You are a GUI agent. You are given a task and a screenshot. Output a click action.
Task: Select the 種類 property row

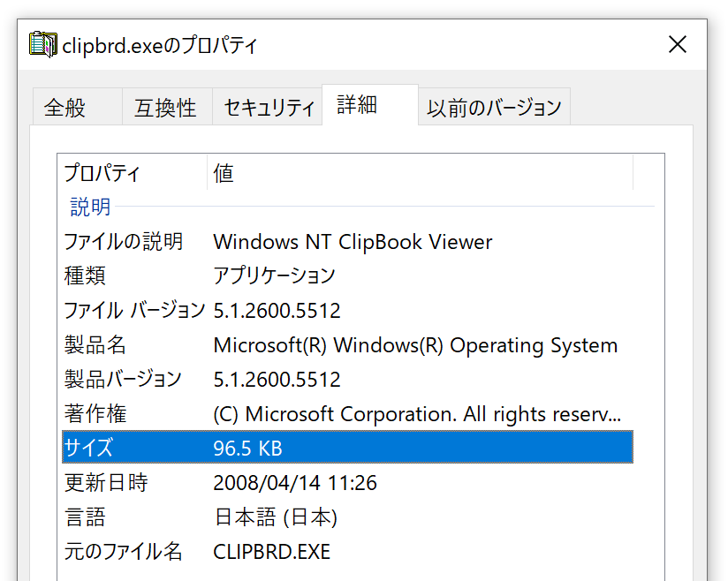pos(347,276)
